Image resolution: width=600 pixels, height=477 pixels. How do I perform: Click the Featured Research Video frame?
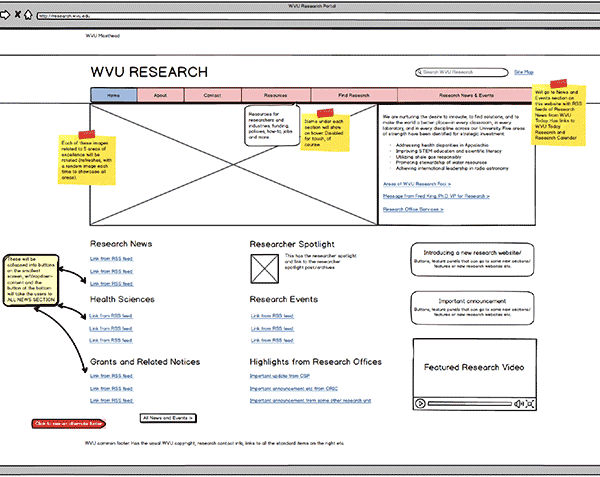click(474, 374)
